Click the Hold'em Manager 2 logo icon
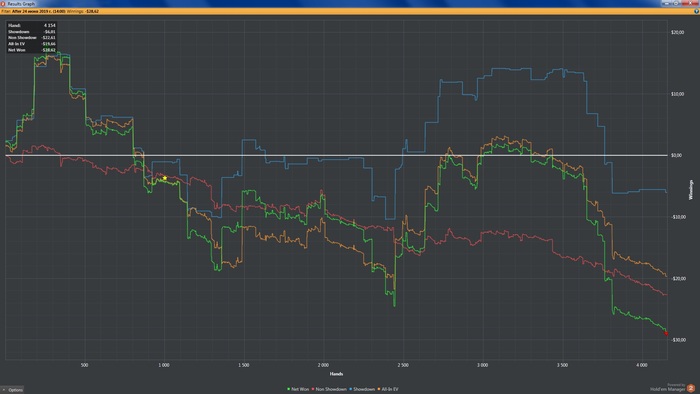700x394 pixels. pos(691,388)
